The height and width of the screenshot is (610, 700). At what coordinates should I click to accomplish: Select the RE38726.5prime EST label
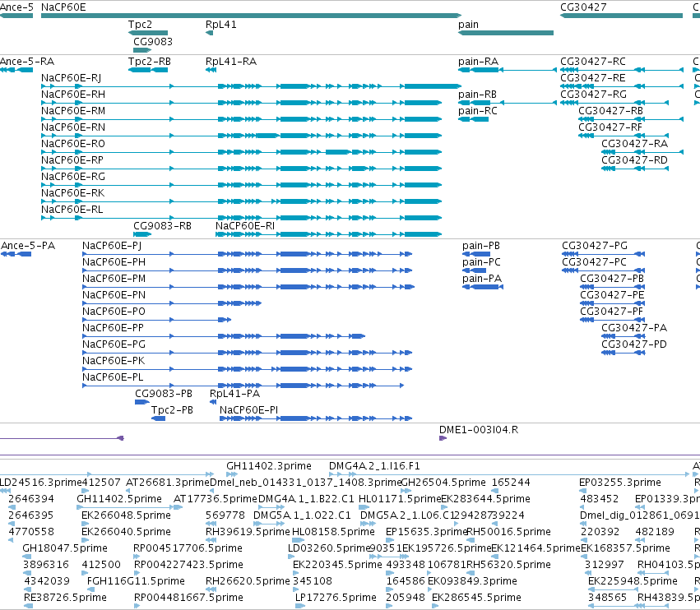tap(65, 598)
